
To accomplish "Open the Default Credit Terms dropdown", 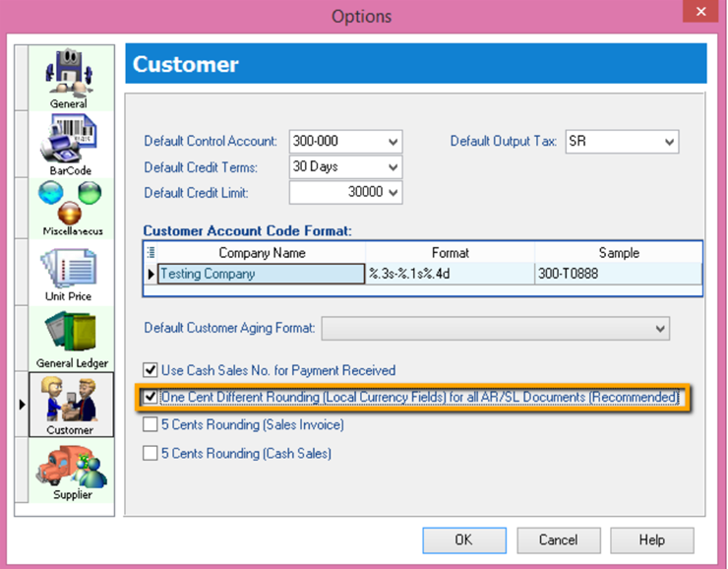I will point(394,167).
